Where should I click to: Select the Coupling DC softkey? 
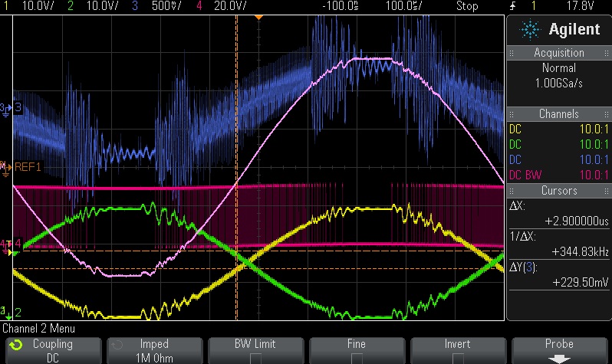click(54, 351)
